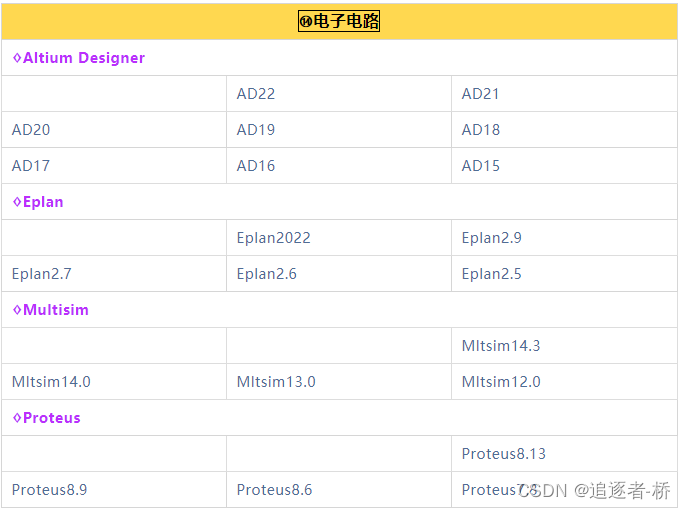
Task: Click the Proteus section heading
Action: pyautogui.click(x=47, y=418)
